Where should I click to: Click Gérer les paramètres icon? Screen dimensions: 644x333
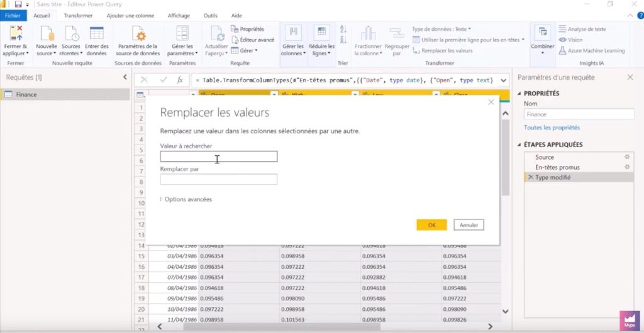click(182, 33)
